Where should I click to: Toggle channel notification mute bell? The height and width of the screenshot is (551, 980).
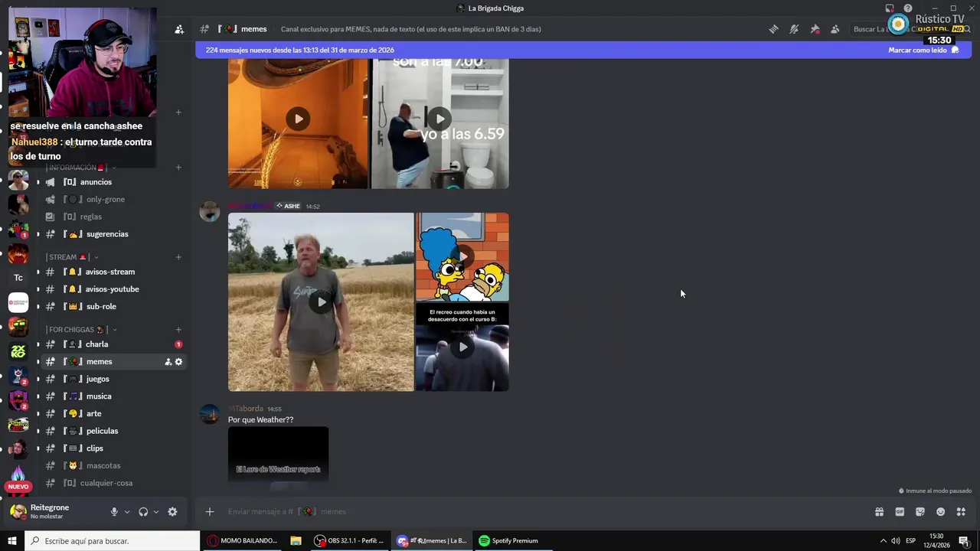794,29
